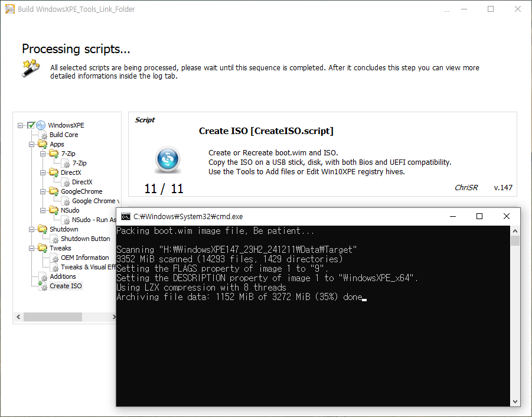This screenshot has height=417, width=532.
Task: Collapse the Apps folder node
Action: [x=31, y=144]
